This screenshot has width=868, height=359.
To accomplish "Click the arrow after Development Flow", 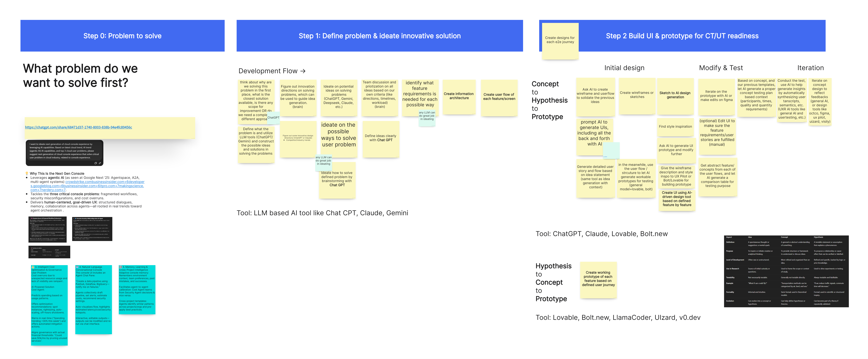I will tap(303, 71).
